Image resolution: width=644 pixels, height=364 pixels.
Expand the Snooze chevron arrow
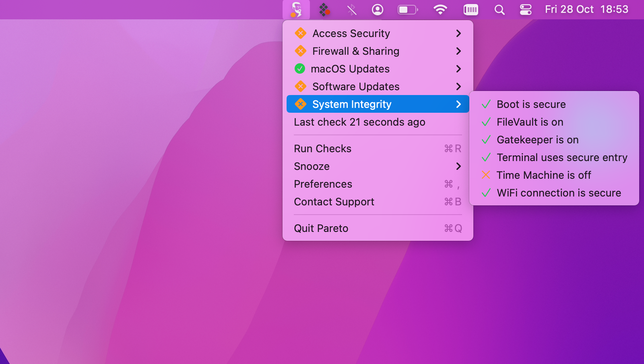pos(458,166)
